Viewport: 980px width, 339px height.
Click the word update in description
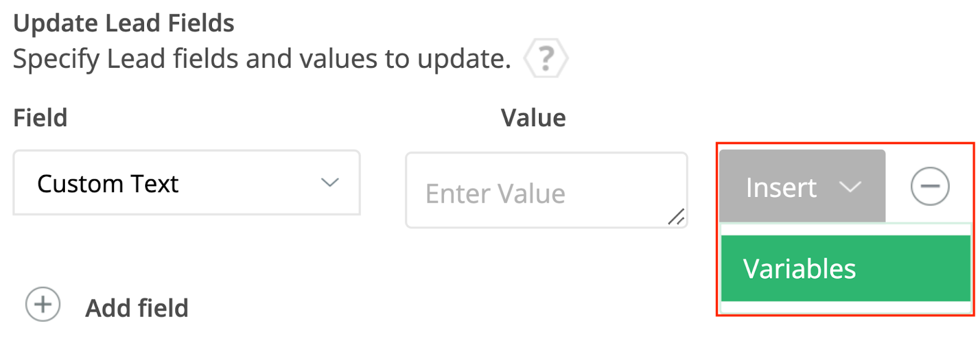coord(464,59)
